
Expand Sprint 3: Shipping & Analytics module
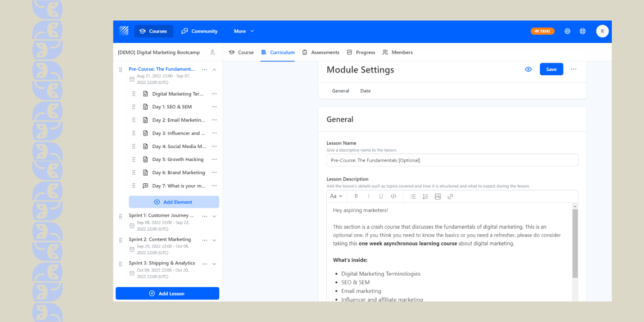tap(214, 264)
